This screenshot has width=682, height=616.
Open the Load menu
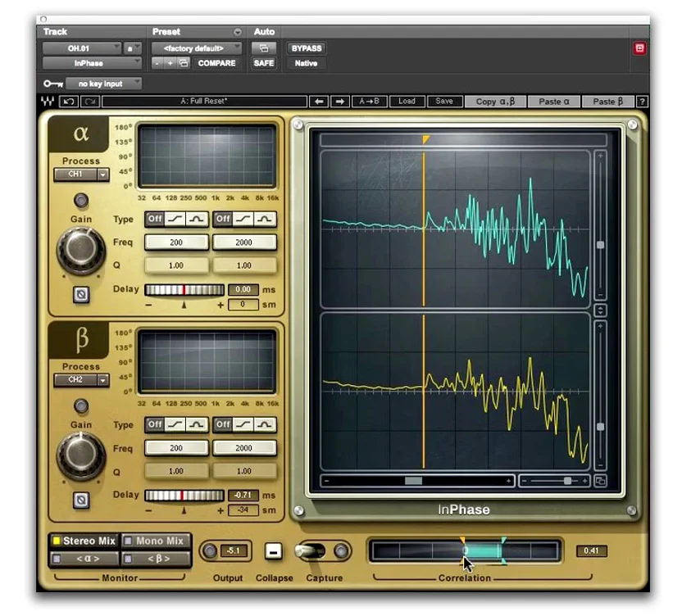tap(407, 102)
